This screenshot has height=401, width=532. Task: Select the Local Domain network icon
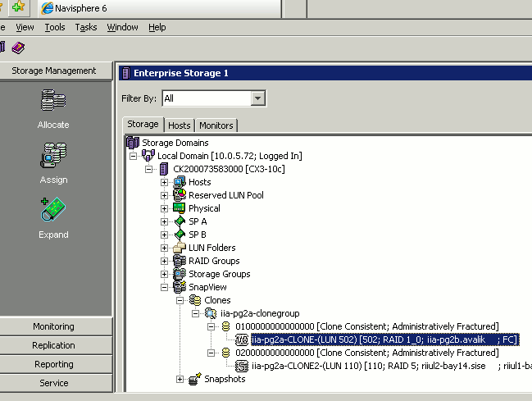(x=148, y=156)
